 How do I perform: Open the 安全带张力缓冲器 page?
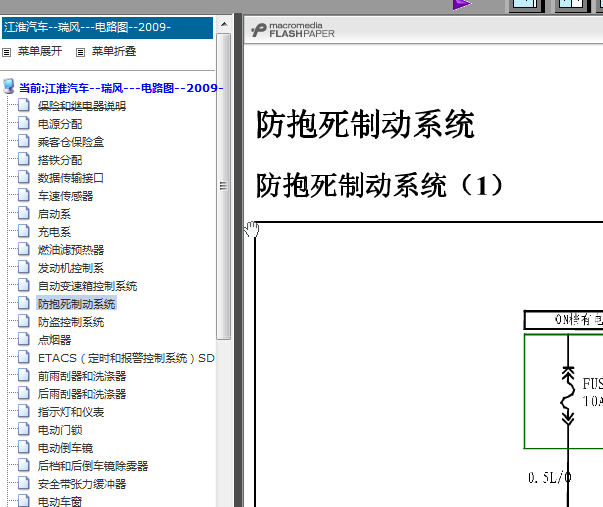pos(82,484)
